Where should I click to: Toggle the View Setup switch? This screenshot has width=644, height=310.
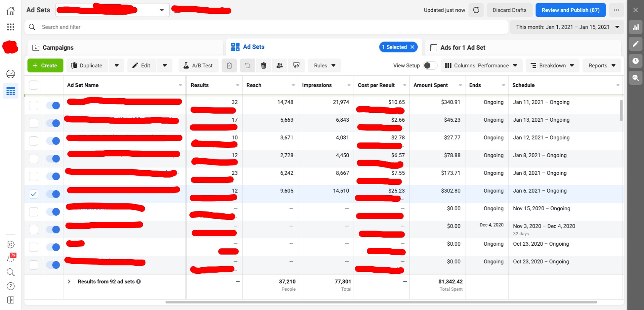[430, 65]
